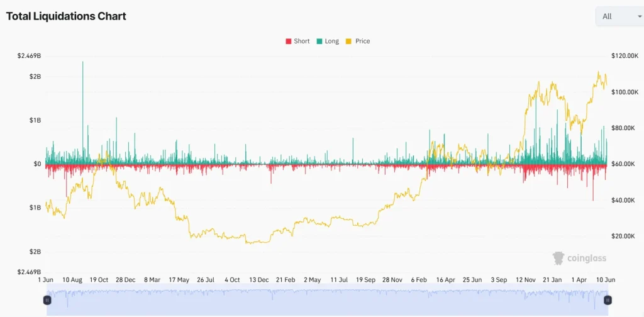Grab the right range slider handle
Screen dimensions: 644x317
point(608,300)
